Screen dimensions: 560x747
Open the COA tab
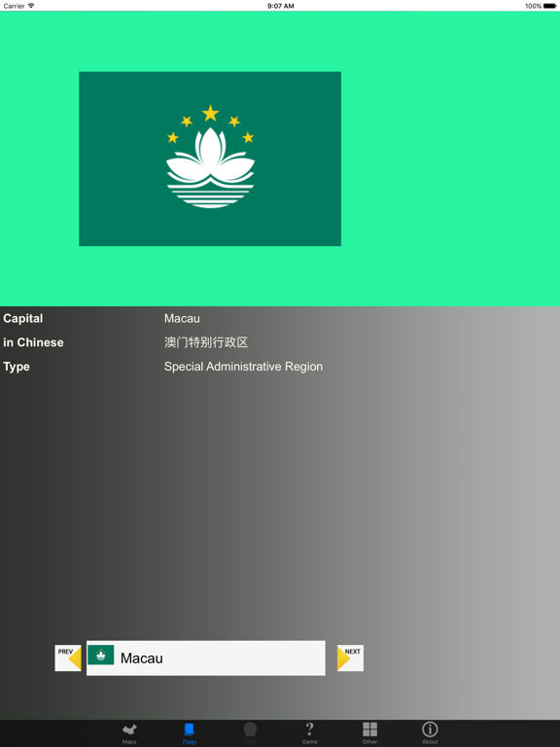pos(250,733)
